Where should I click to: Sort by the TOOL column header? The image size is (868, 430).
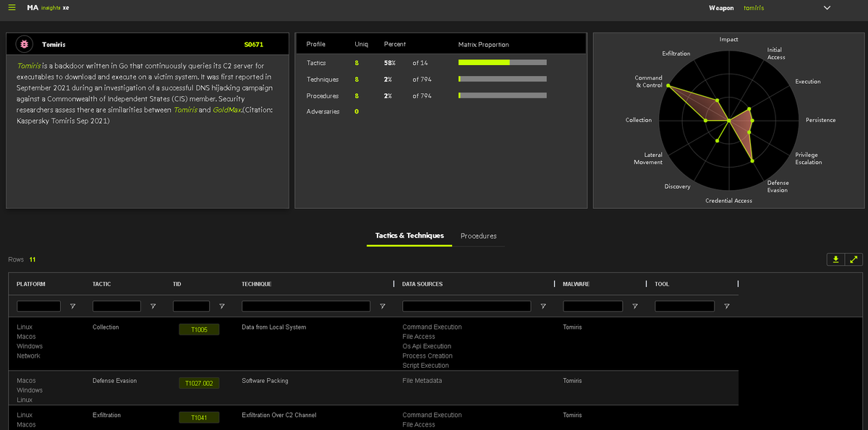[x=662, y=284]
